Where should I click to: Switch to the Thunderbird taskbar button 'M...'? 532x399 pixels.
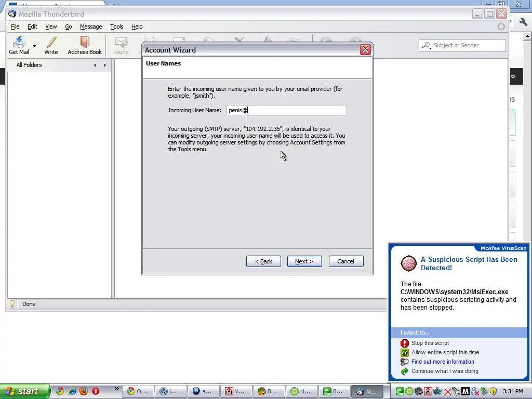[367, 391]
